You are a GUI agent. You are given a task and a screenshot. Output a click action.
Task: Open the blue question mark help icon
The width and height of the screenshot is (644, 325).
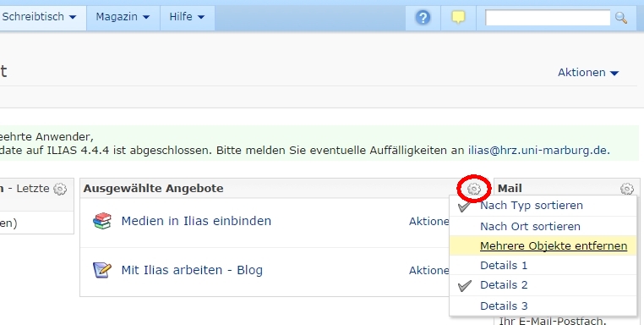click(423, 18)
